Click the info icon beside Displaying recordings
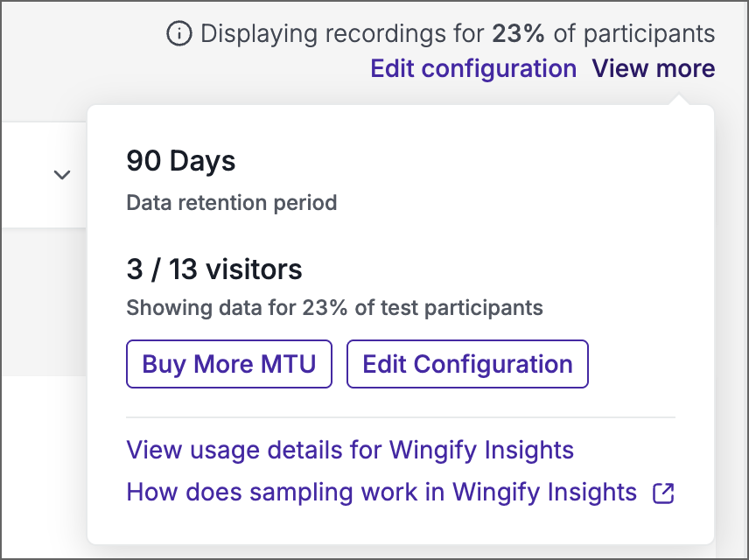Screen dimensions: 749x560 pos(179,34)
